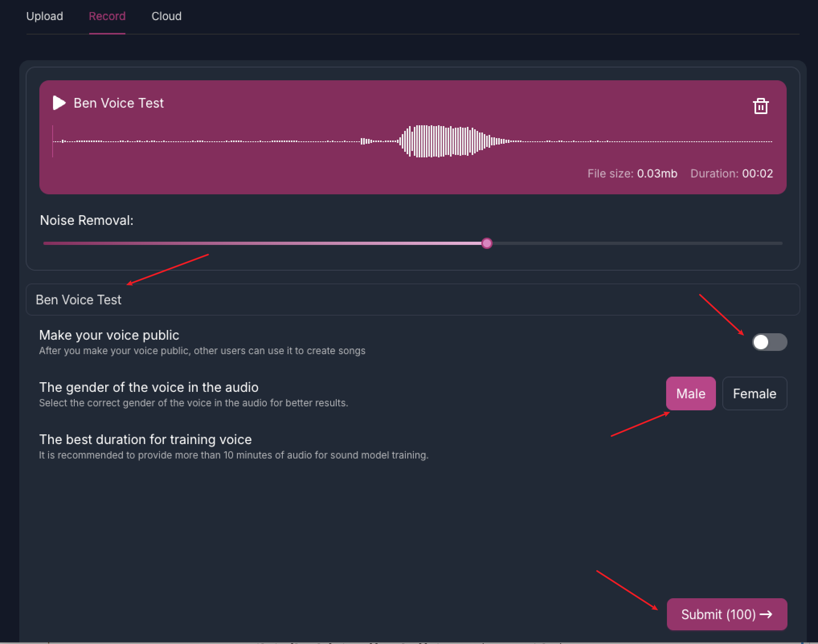Click the audio waveform to seek
Screen dimensions: 818x644
click(412, 141)
